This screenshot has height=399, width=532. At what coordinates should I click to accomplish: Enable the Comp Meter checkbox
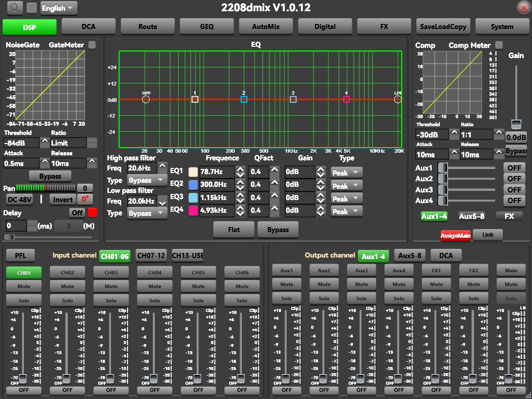[x=499, y=45]
